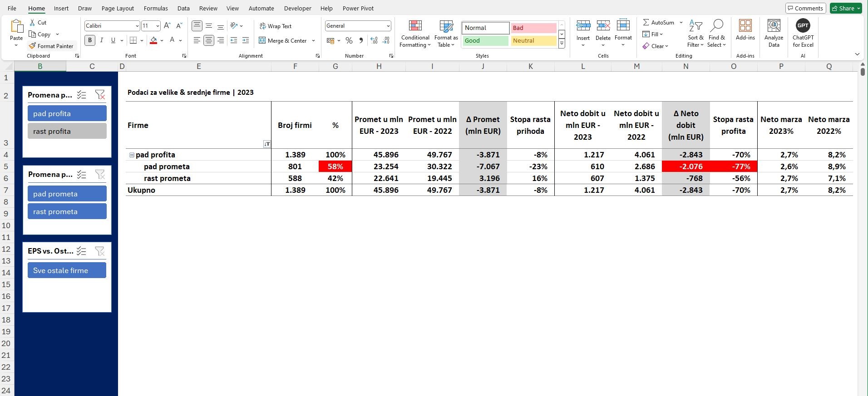Toggle Wrap Text for cells
The width and height of the screenshot is (868, 396).
click(x=276, y=26)
